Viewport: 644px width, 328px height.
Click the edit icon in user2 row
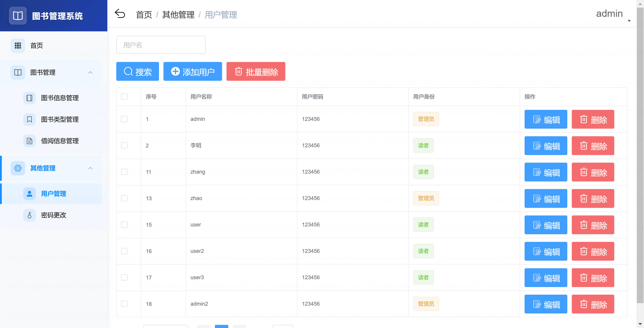click(x=537, y=251)
